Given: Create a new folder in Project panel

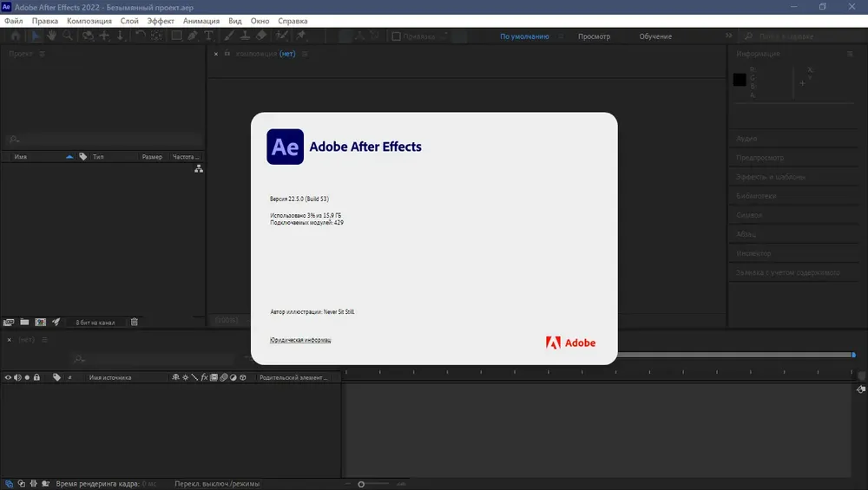Looking at the screenshot, I should pos(24,322).
